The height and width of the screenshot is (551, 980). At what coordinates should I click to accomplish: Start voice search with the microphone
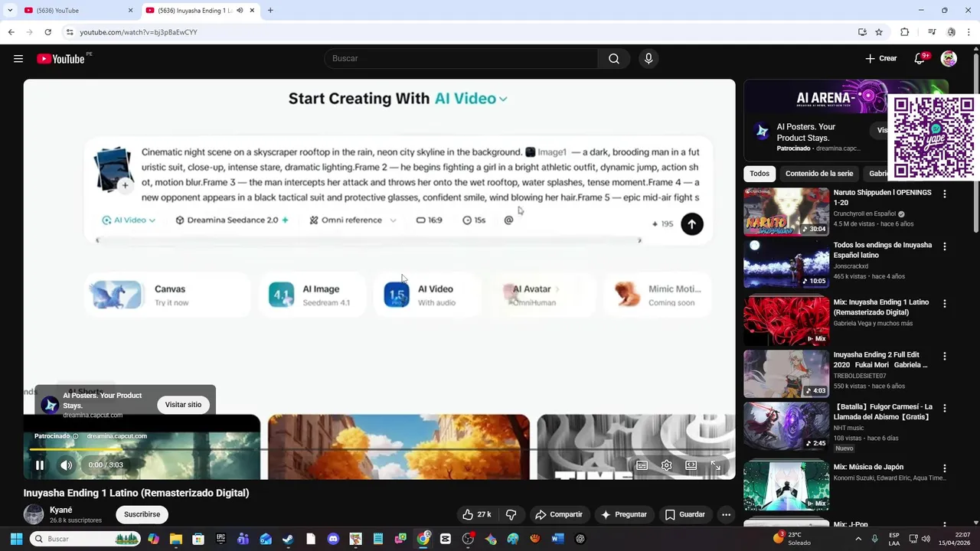pos(648,59)
